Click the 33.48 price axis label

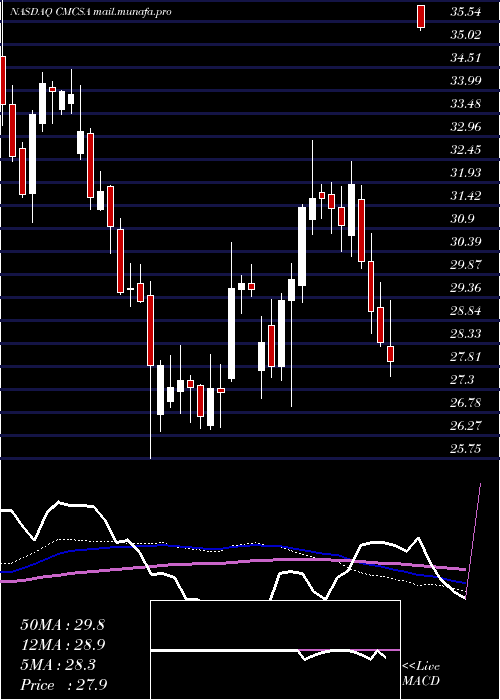pyautogui.click(x=465, y=104)
